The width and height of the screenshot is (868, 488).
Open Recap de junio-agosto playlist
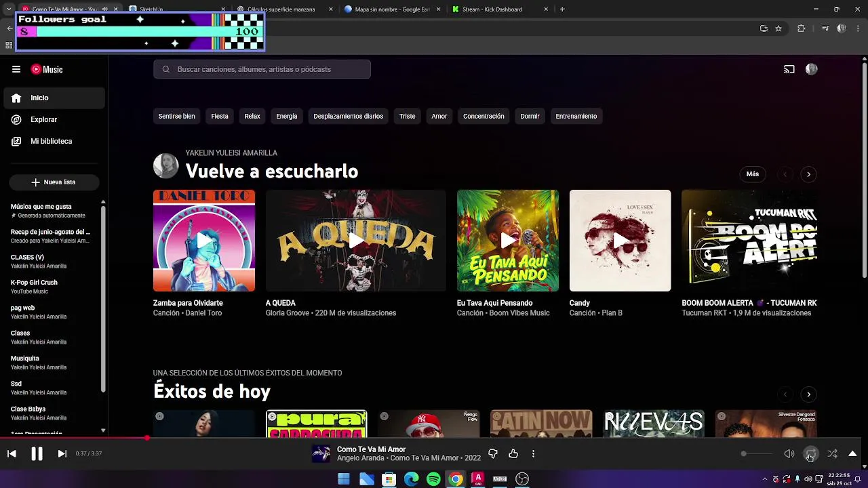52,236
